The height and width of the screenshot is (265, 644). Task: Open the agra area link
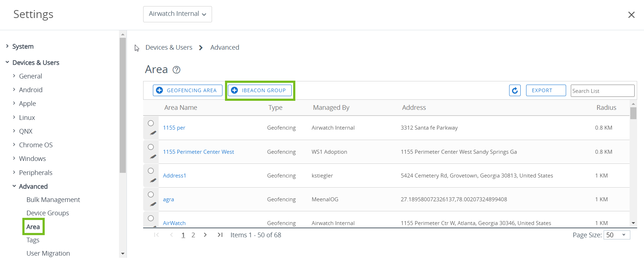(x=168, y=199)
